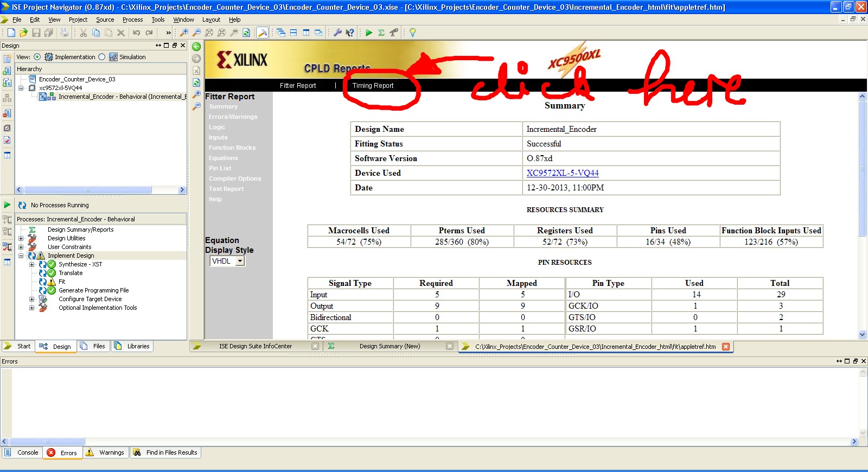This screenshot has width=868, height=472.
Task: Click the Undo toolbar icon
Action: [x=137, y=33]
